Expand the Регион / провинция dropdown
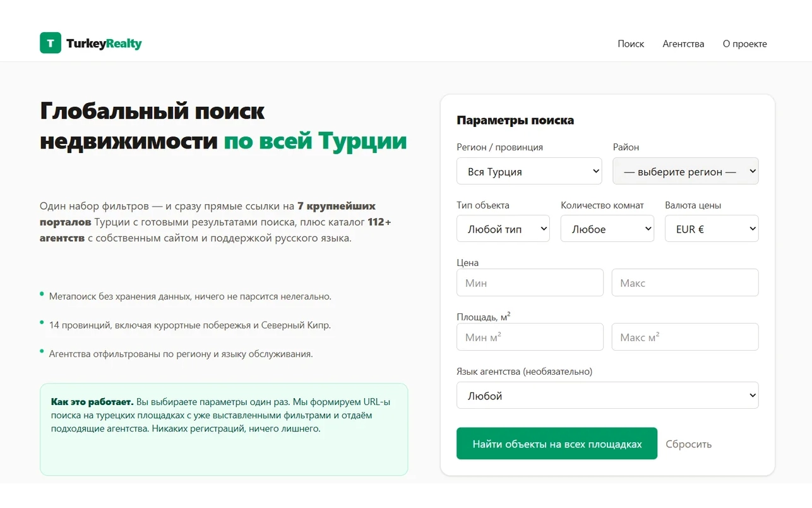 (x=529, y=171)
